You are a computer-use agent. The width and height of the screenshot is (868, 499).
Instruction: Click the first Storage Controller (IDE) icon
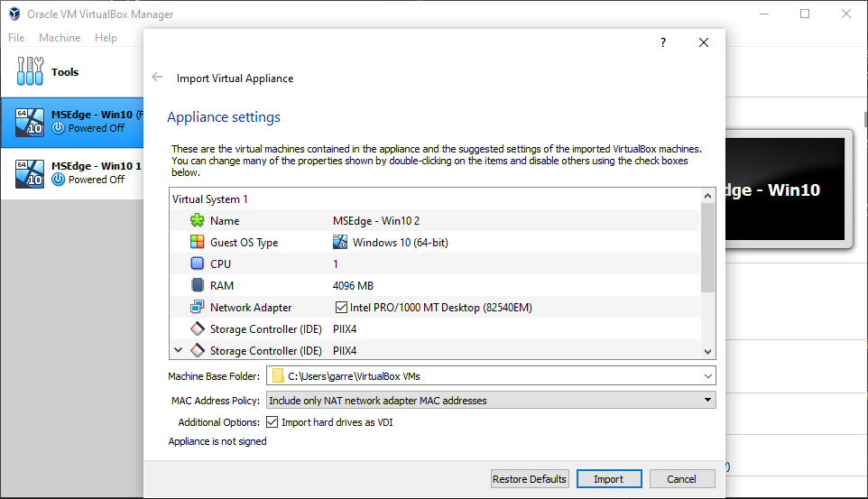[197, 328]
